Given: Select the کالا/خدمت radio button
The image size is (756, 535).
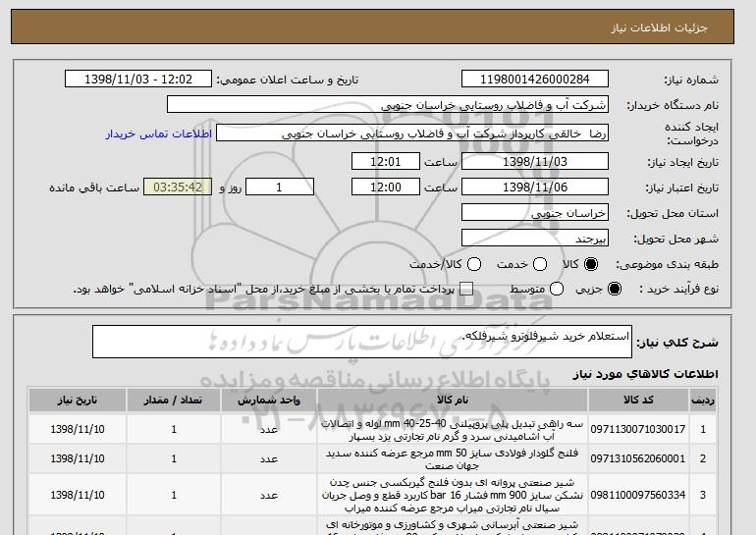Looking at the screenshot, I should pyautogui.click(x=474, y=264).
